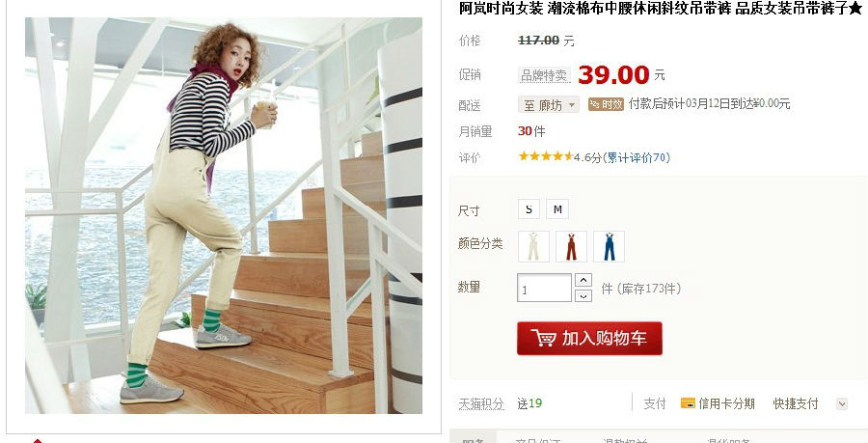Click the 快捷支付 payment link
This screenshot has width=868, height=443.
(796, 403)
